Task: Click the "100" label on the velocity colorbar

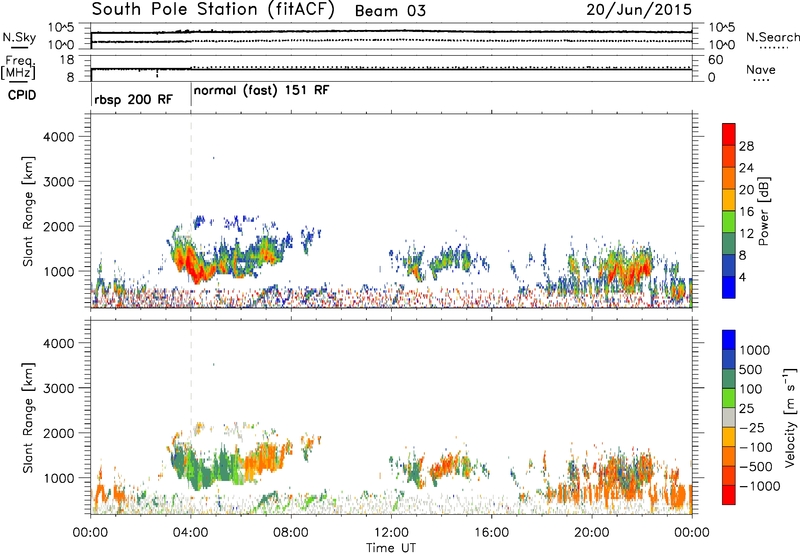Action: pyautogui.click(x=749, y=389)
